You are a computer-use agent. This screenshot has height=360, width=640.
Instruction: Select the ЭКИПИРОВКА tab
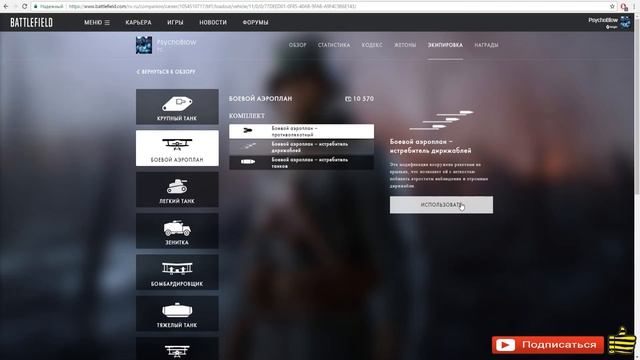445,45
